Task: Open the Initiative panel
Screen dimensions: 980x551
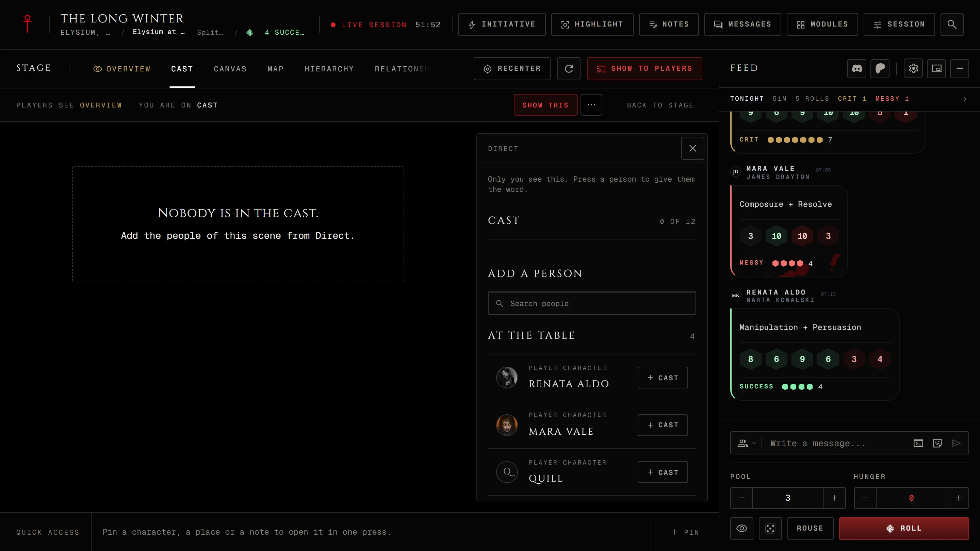Action: [502, 24]
